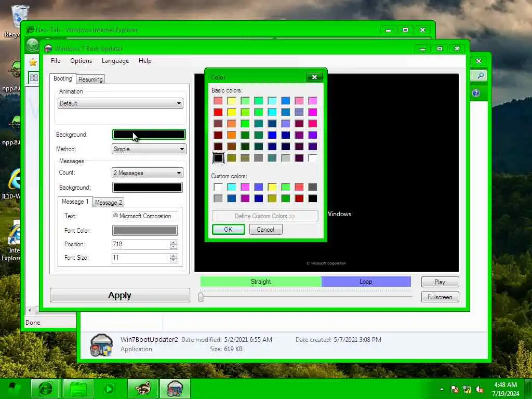Open the Language menu
This screenshot has width=532, height=399.
[115, 61]
